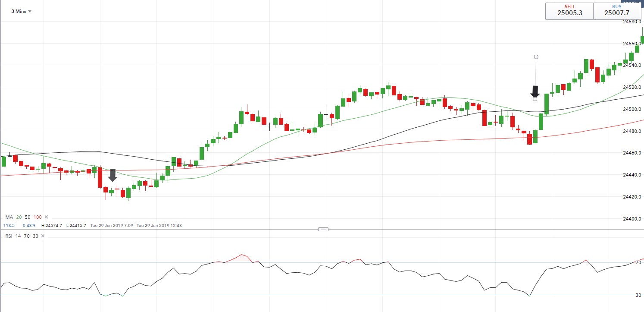Click the SELL 25005.3 button
644x312 pixels.
pos(569,11)
